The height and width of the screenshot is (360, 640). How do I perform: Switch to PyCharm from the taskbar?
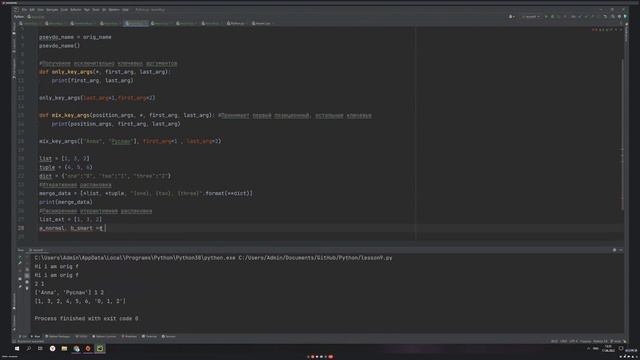point(100,349)
